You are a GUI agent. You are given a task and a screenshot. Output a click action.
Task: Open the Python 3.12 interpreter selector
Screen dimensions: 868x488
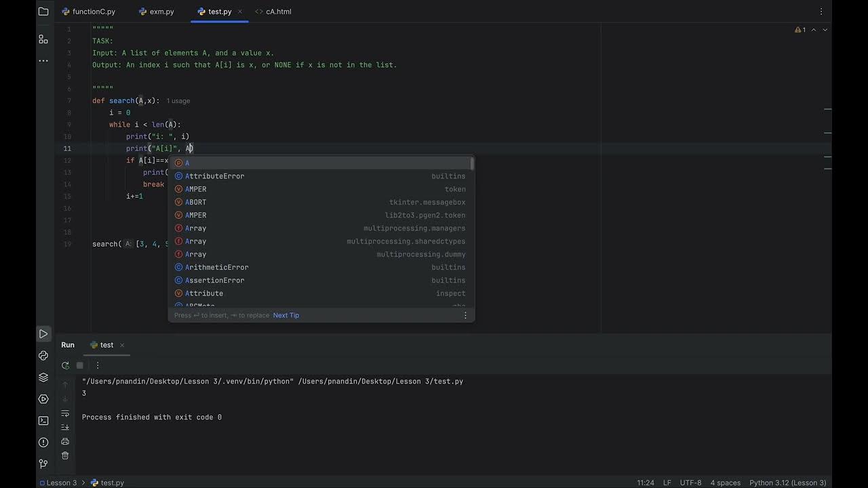(x=787, y=483)
